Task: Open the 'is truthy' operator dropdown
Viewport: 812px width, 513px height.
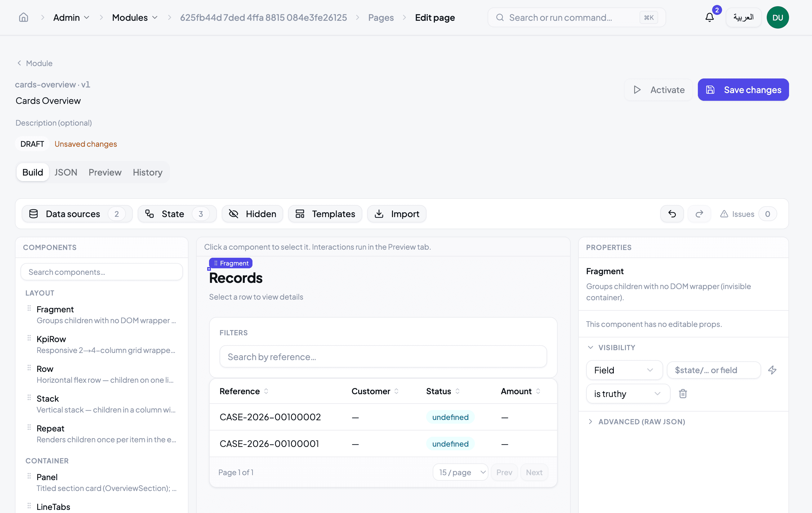Action: coord(628,393)
